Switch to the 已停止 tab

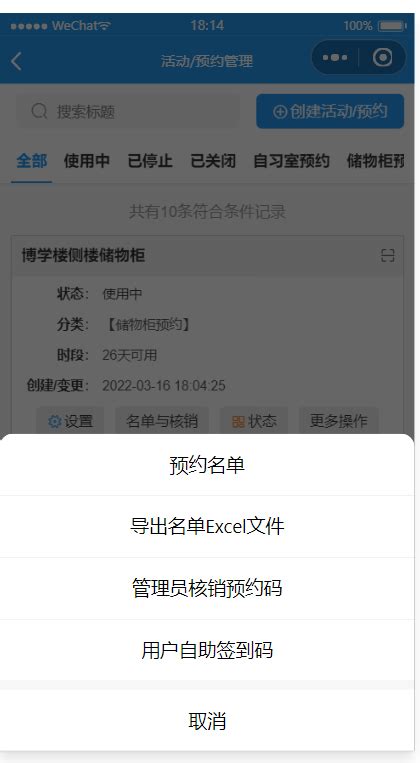[150, 161]
